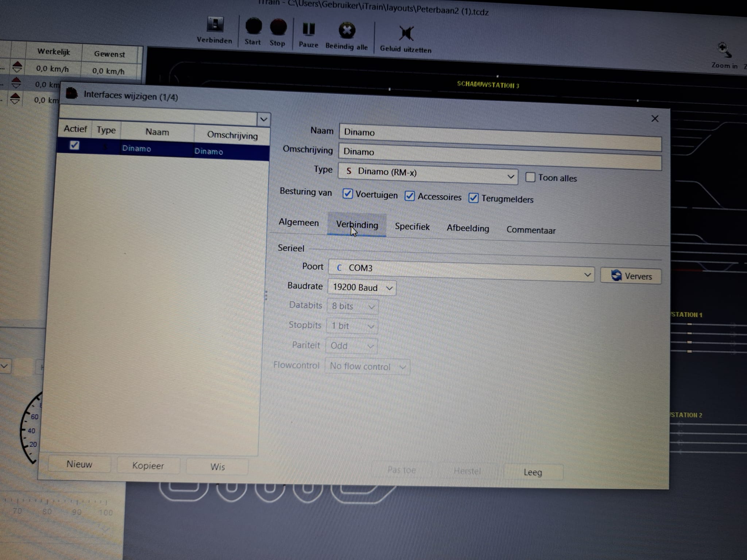Open the Pariteit Odd dropdown
Screen dimensions: 747x560
(x=351, y=345)
